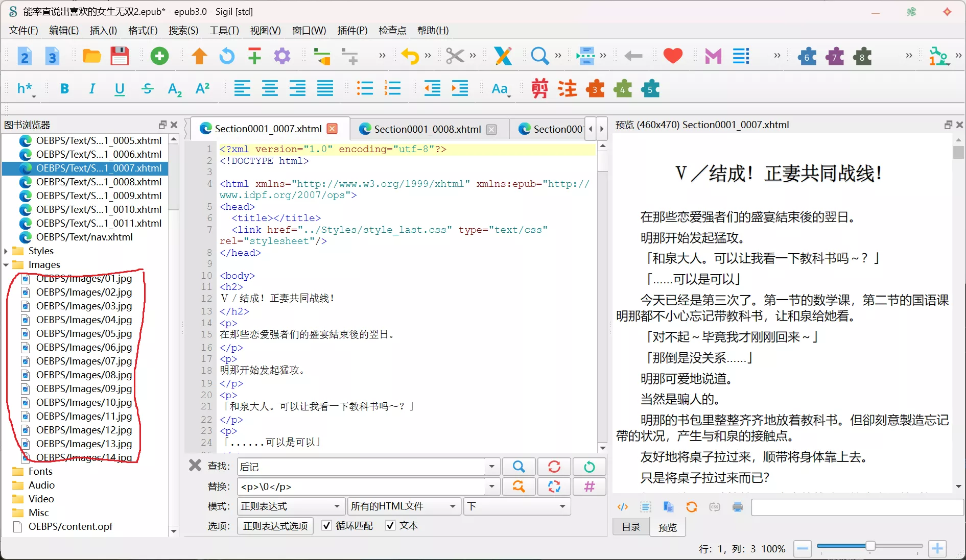The width and height of the screenshot is (966, 560).
Task: Toggle the 文本 checkbox
Action: click(390, 525)
